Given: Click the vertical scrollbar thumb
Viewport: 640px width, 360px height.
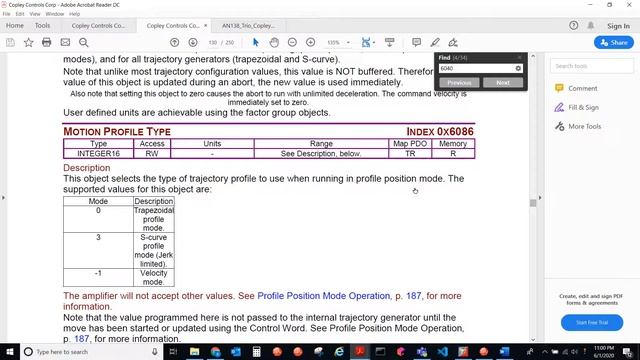Looking at the screenshot, I should (x=533, y=203).
